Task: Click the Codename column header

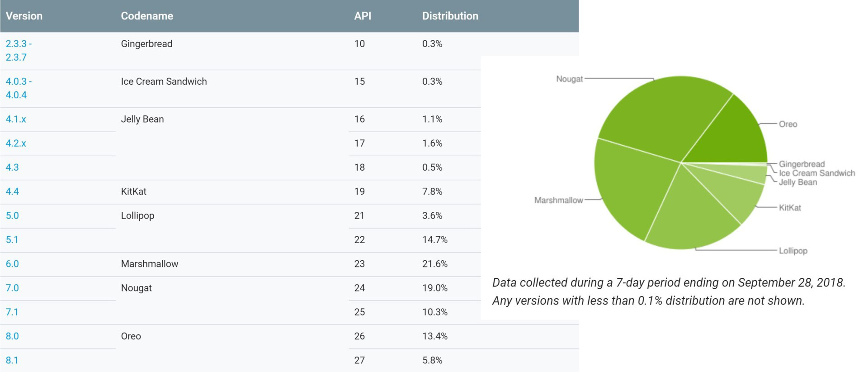Action: click(147, 16)
